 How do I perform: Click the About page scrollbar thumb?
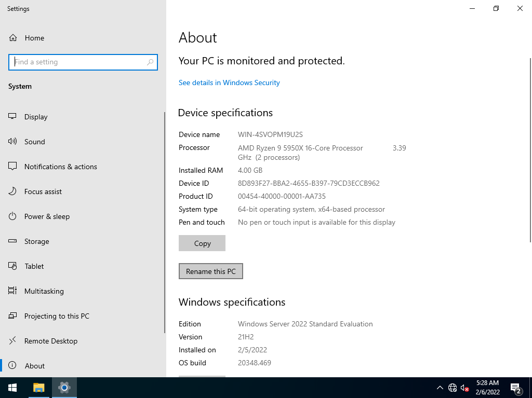(x=530, y=150)
